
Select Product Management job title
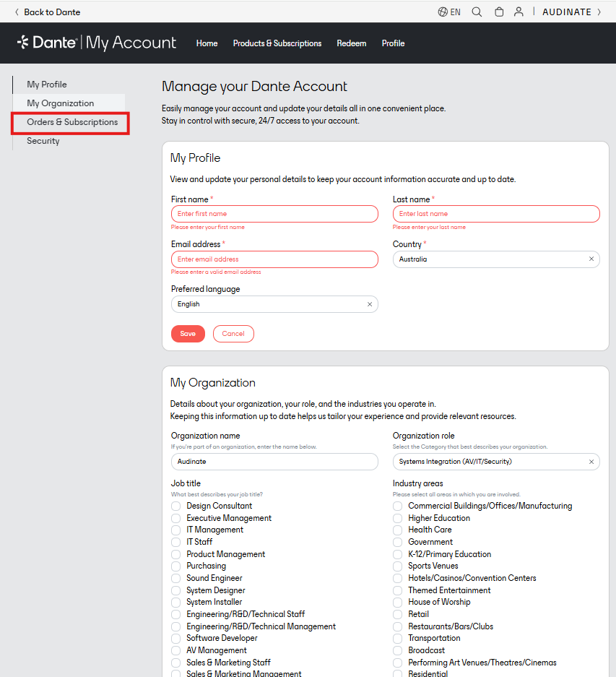(x=175, y=554)
